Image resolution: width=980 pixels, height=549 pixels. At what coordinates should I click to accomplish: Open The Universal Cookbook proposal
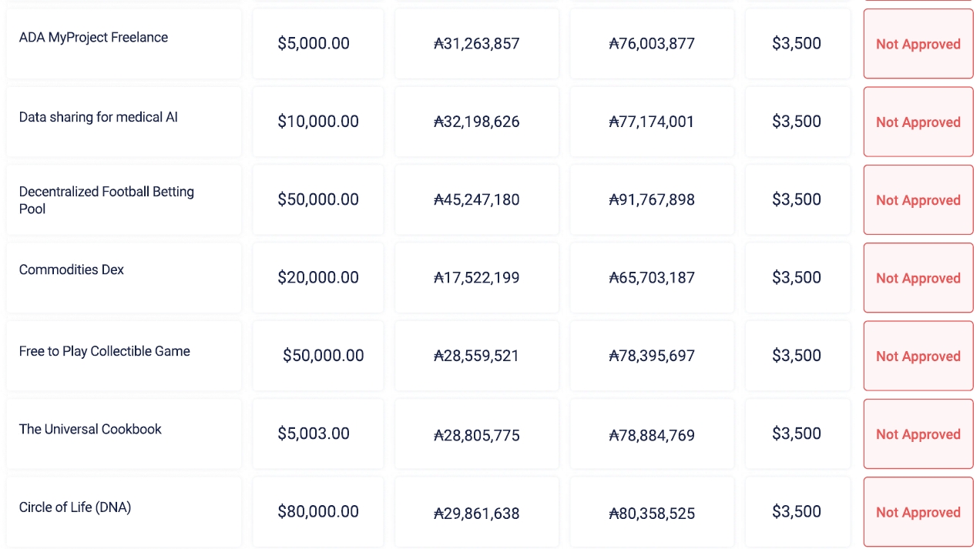90,430
